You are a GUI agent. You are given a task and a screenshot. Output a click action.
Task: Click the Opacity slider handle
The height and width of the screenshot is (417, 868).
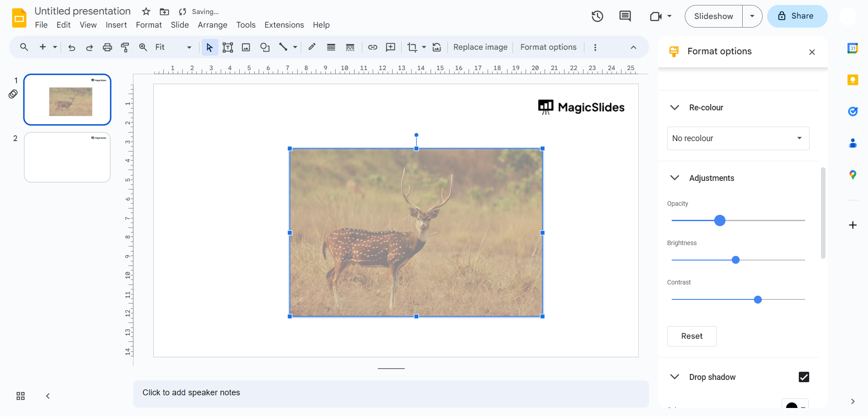pyautogui.click(x=720, y=220)
